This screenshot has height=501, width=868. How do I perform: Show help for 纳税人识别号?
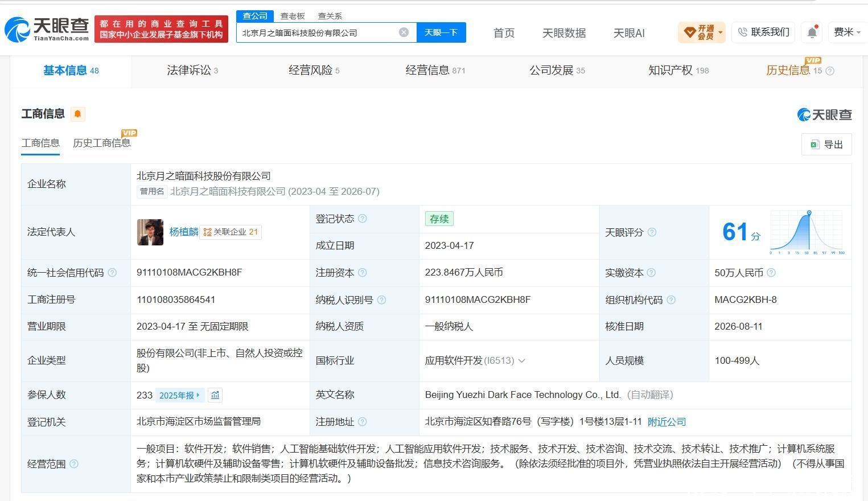point(381,300)
